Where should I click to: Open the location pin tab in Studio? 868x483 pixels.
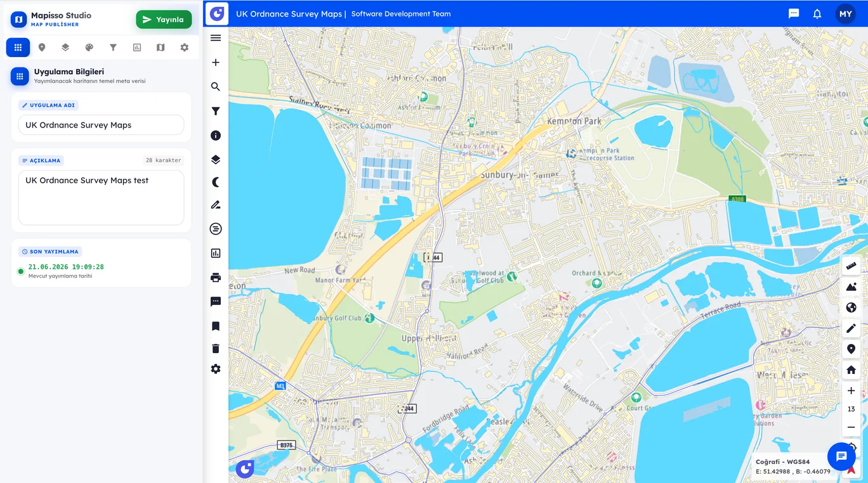coord(42,48)
